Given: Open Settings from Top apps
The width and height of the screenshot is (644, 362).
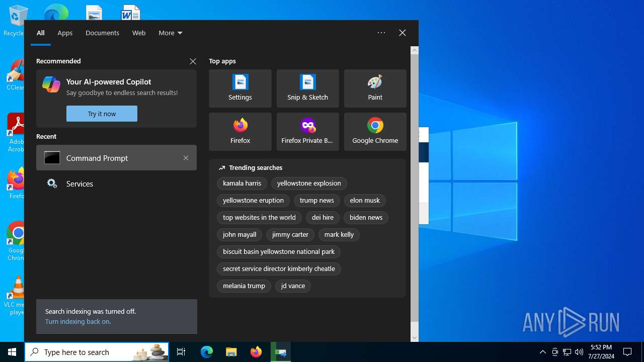Looking at the screenshot, I should click(240, 88).
